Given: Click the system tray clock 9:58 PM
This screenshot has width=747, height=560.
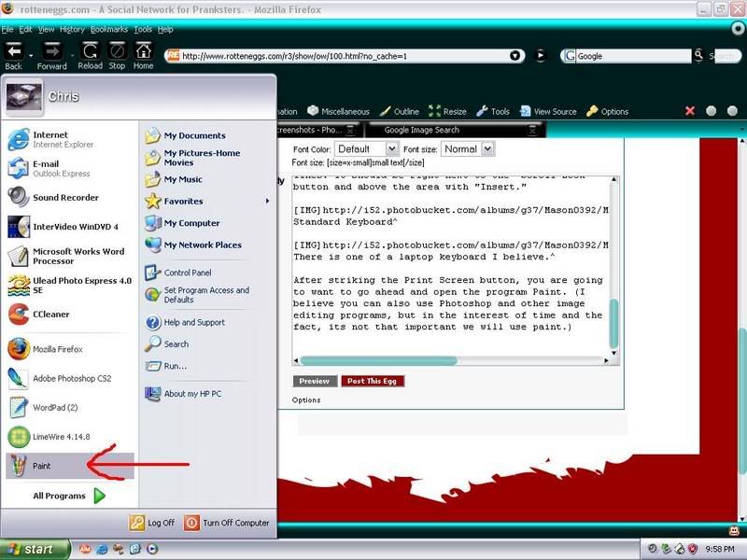Looking at the screenshot, I should (720, 549).
